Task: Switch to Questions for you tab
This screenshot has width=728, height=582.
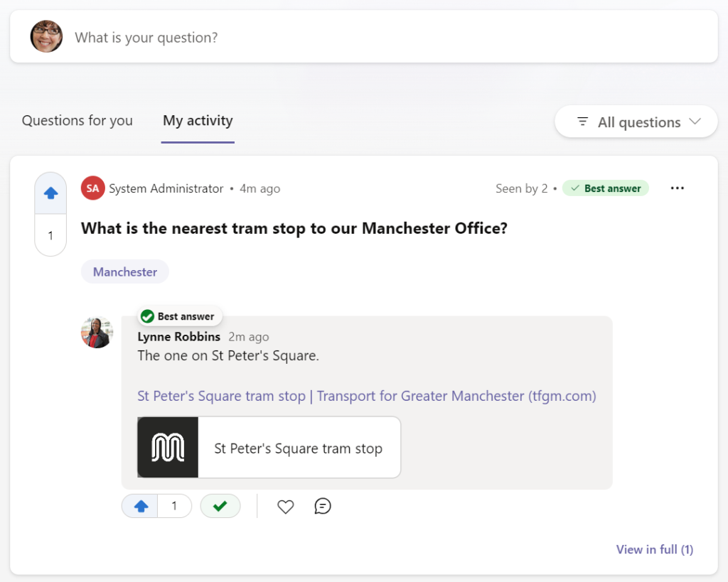Action: (x=77, y=121)
